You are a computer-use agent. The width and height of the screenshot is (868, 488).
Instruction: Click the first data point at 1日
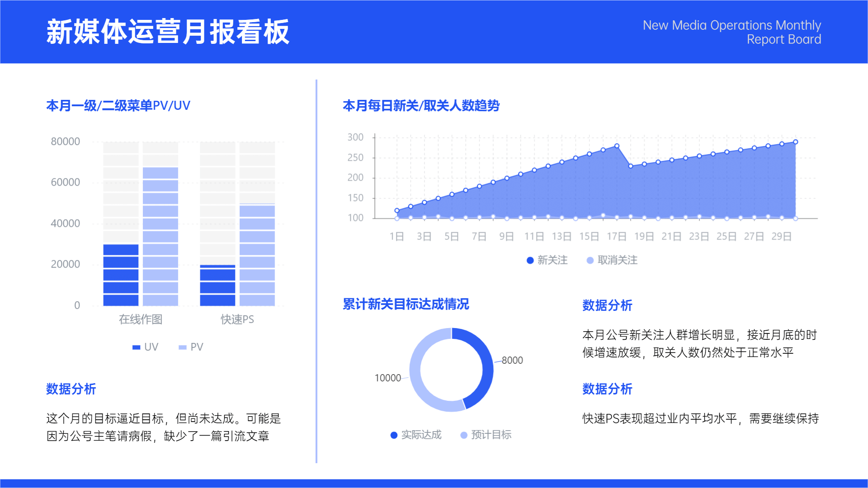pos(397,211)
